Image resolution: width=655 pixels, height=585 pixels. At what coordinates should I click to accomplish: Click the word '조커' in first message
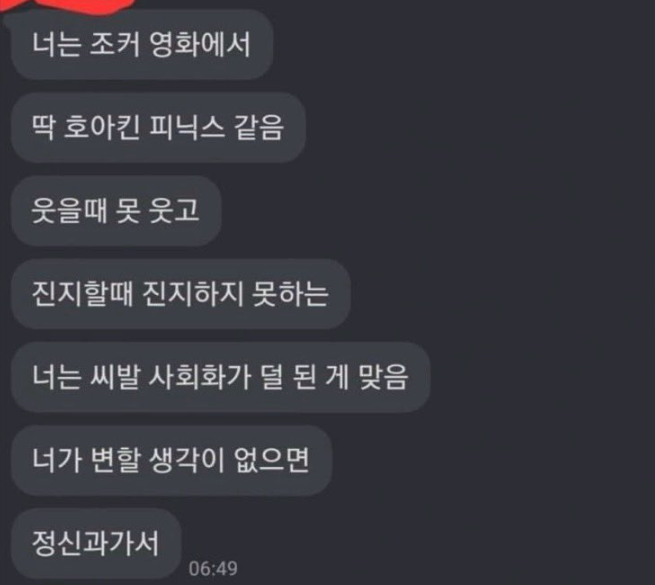(114, 44)
